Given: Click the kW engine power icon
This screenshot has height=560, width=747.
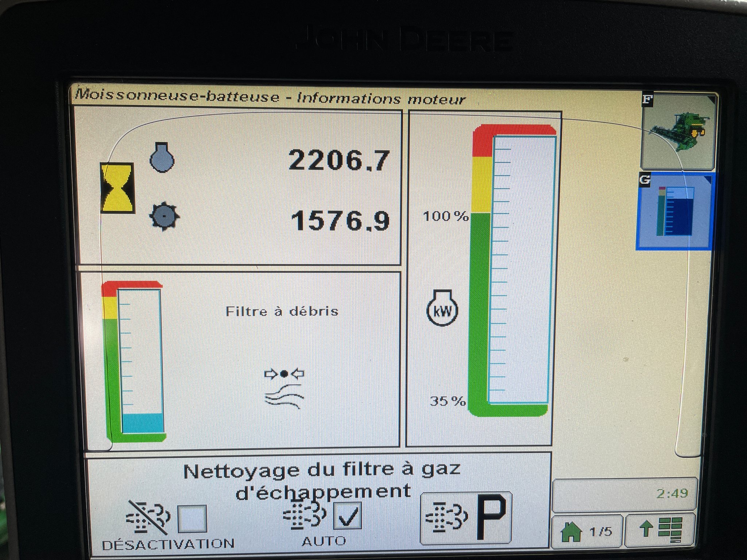Looking at the screenshot, I should point(442,309).
